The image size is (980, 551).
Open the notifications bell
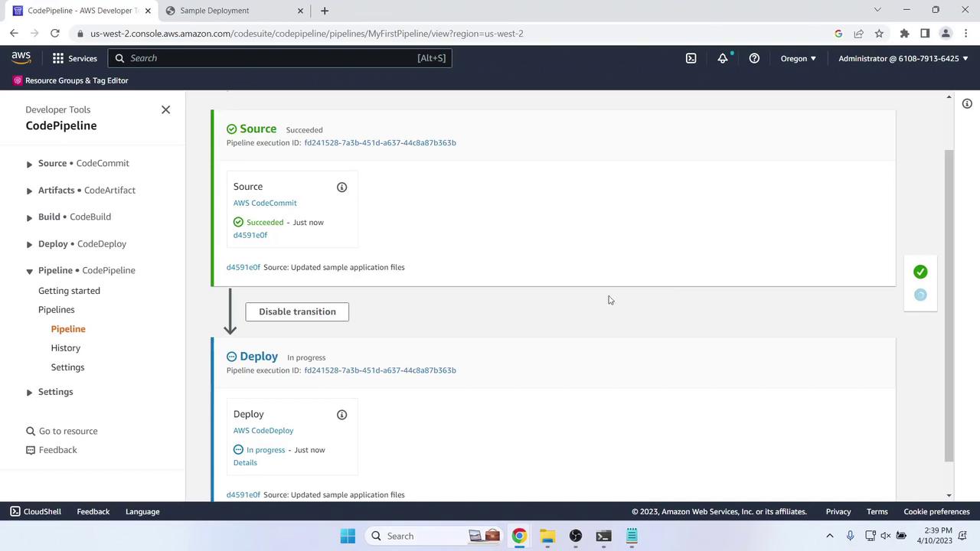(722, 58)
